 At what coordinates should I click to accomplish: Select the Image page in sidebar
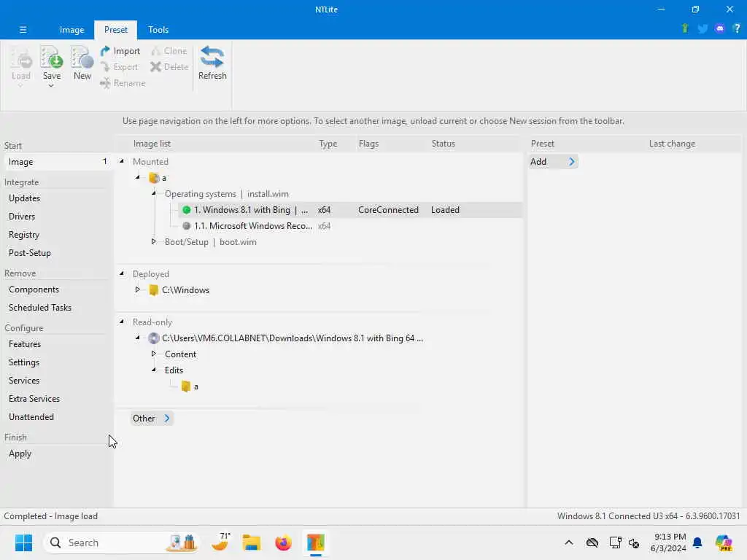coord(57,162)
